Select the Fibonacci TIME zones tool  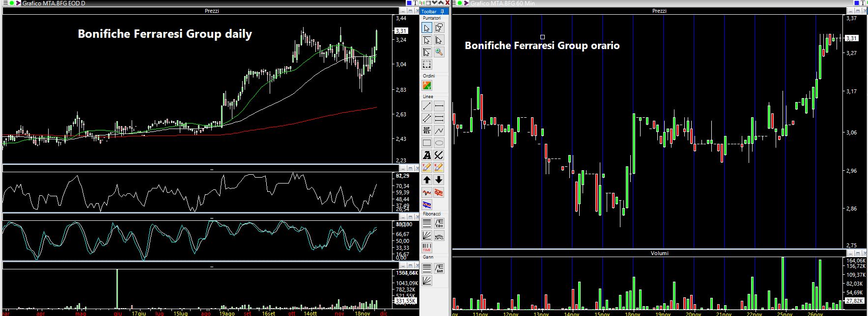pyautogui.click(x=426, y=248)
